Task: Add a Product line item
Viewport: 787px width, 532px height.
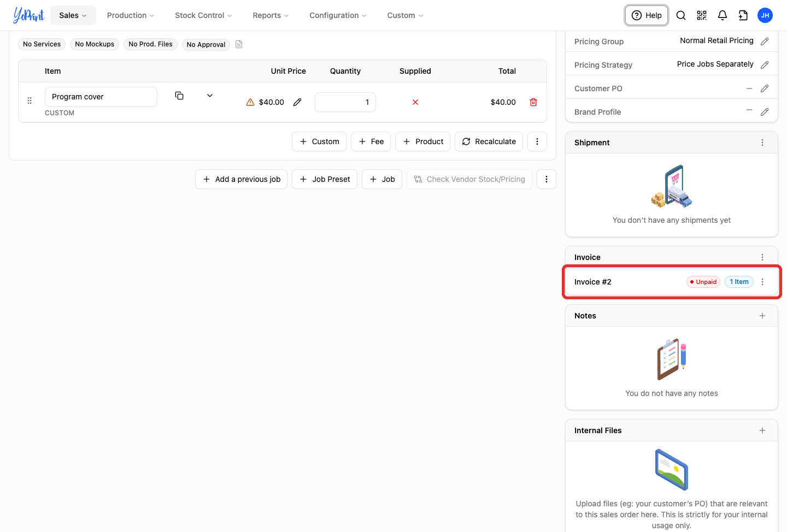Action: coord(423,141)
